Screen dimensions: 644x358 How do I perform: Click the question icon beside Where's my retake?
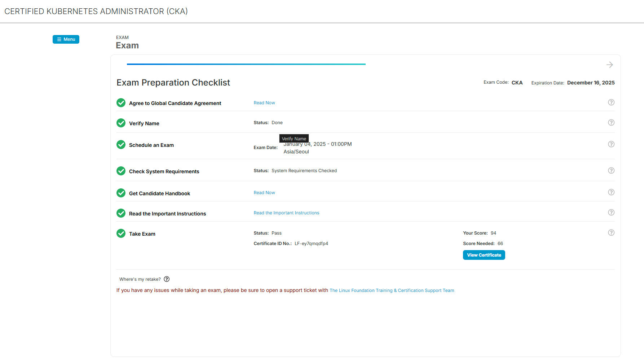(167, 279)
